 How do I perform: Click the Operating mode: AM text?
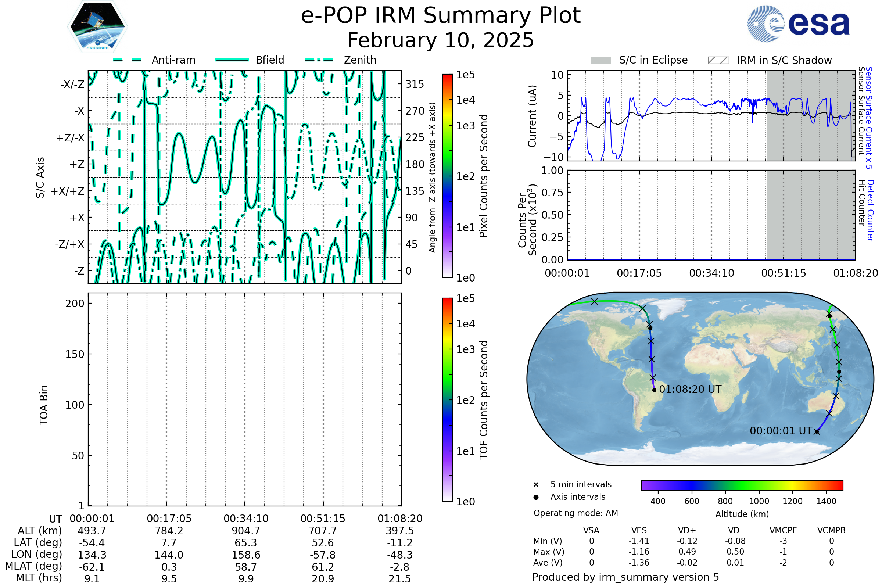tap(576, 513)
